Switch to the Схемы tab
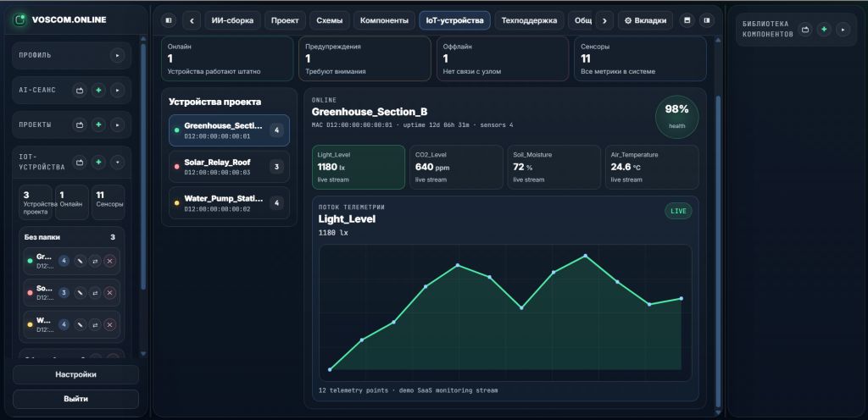Image resolution: width=868 pixels, height=420 pixels. pos(330,20)
